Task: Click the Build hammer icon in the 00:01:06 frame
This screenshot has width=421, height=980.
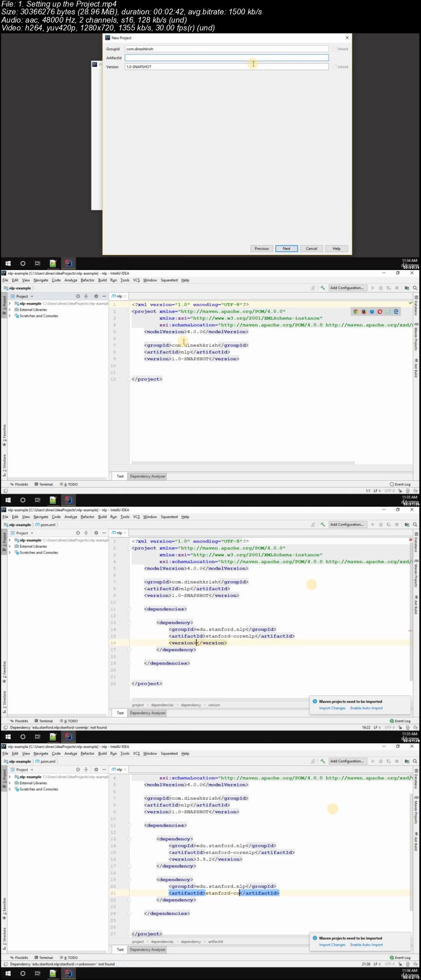Action: point(323,288)
